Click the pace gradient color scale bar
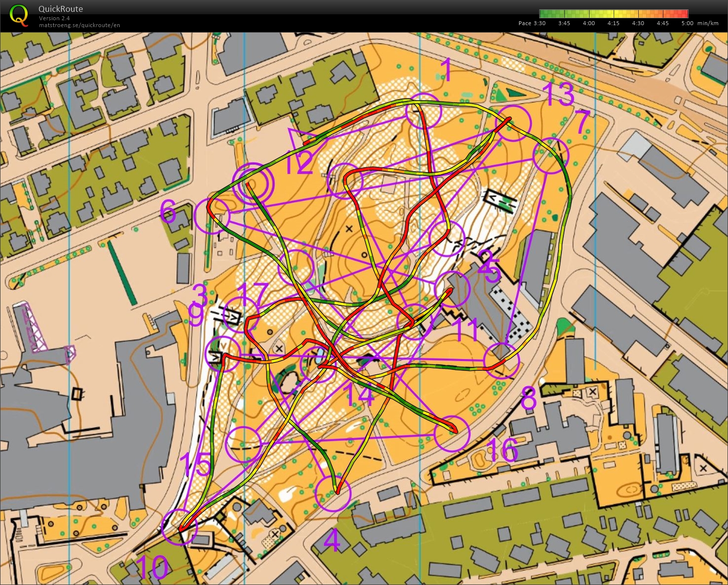Viewport: 728px width, 585px height. click(614, 13)
